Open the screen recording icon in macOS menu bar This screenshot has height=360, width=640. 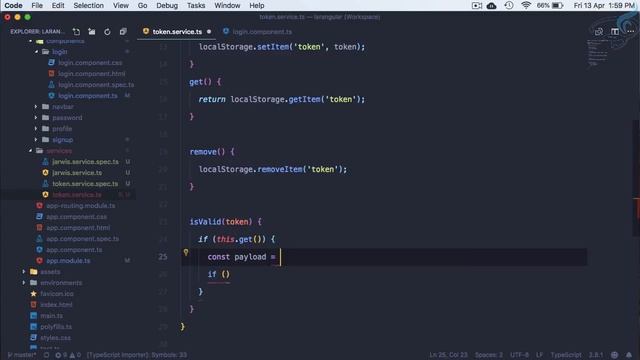(477, 5)
